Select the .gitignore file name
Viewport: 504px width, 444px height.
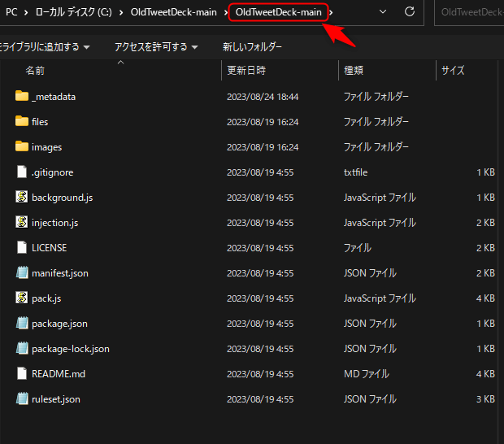(x=52, y=172)
